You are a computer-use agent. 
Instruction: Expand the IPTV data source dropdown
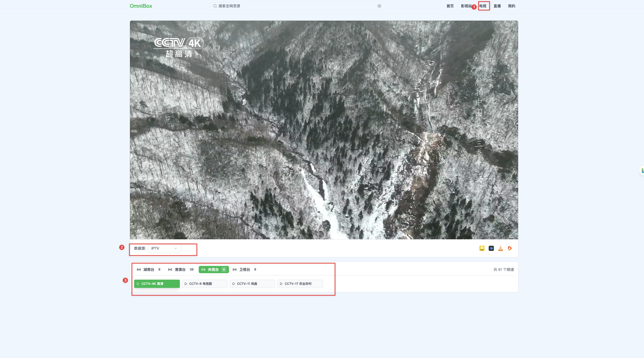164,248
